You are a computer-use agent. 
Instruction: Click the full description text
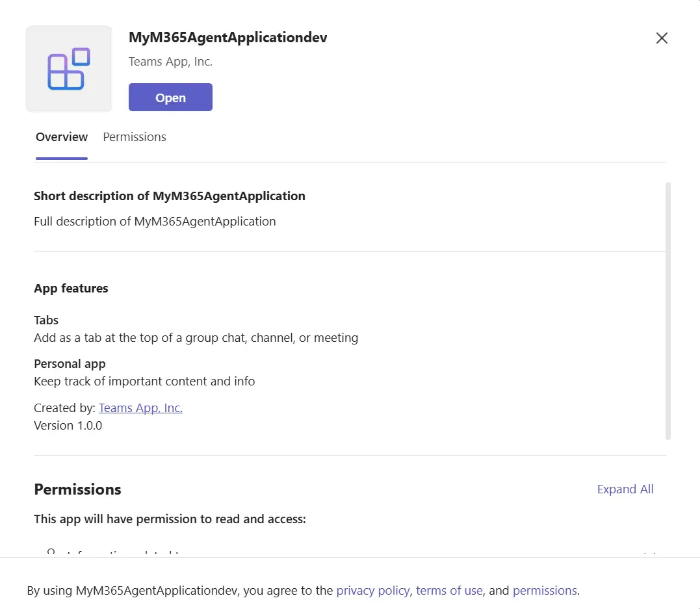pos(155,221)
